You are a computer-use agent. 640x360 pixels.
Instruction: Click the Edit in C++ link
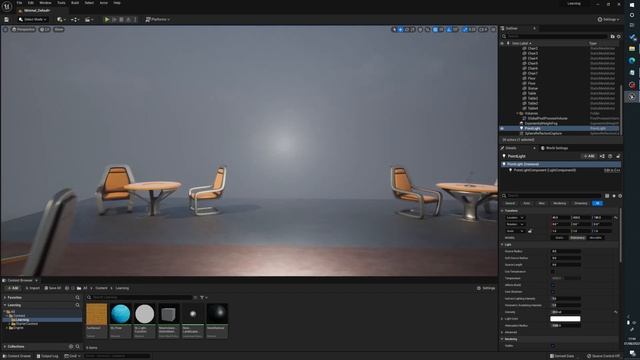[612, 170]
